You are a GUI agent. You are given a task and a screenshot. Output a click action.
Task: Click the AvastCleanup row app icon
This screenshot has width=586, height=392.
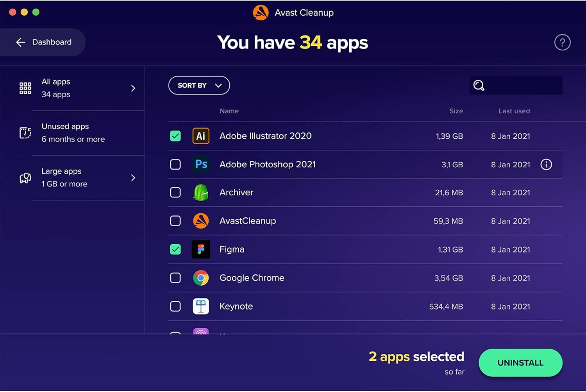201,221
